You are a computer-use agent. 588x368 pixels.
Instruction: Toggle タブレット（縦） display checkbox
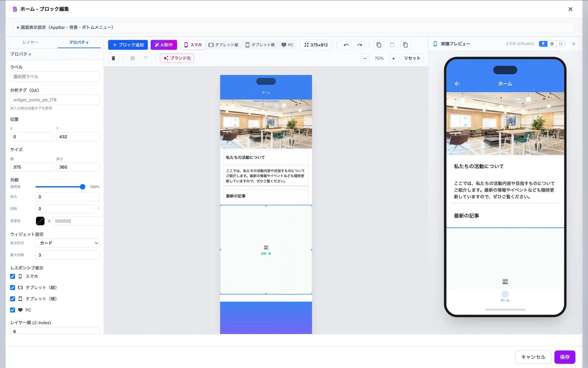pos(13,287)
